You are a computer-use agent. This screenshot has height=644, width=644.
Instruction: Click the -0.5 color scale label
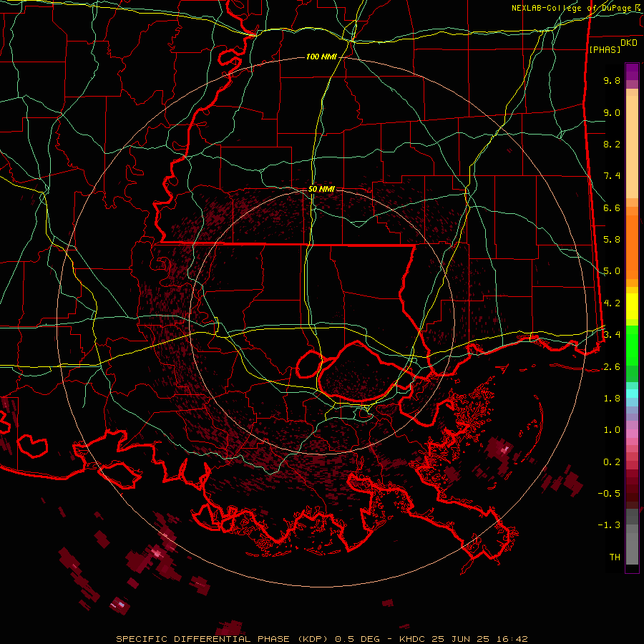pyautogui.click(x=609, y=494)
